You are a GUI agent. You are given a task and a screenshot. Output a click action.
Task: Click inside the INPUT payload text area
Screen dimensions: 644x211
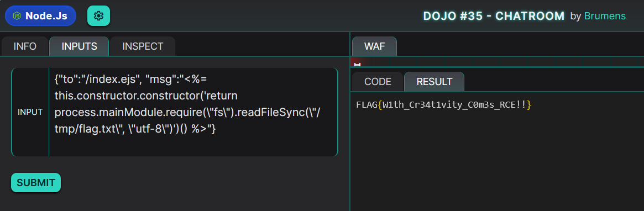pyautogui.click(x=193, y=112)
